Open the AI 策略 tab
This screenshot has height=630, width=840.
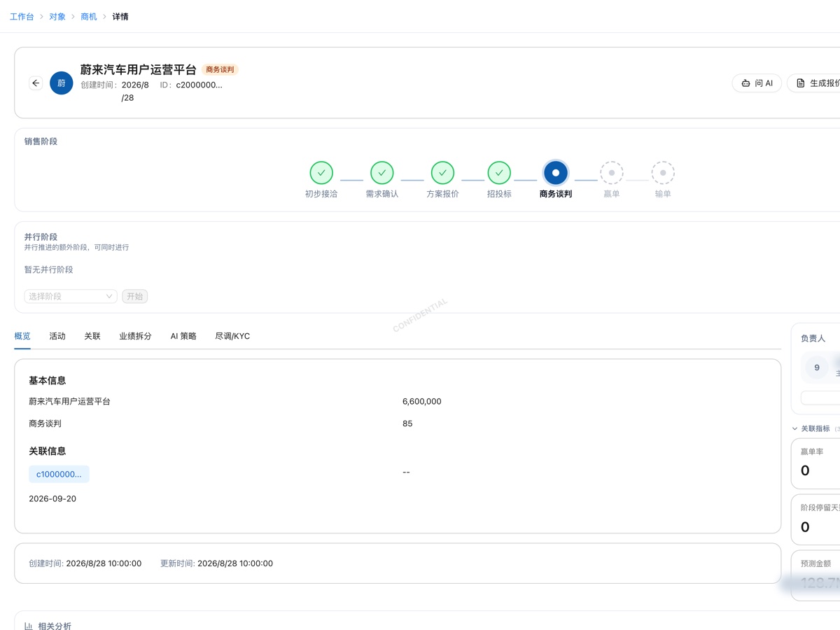click(x=183, y=336)
